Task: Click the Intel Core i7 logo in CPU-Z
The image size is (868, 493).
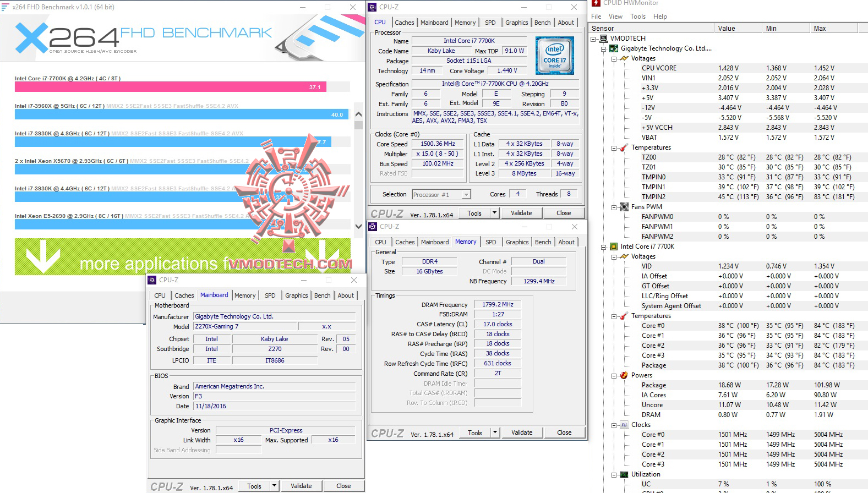Action: click(x=555, y=56)
